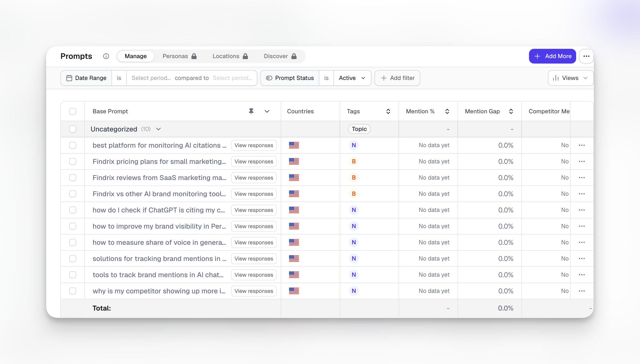
Task: Click US flag in tools to track row
Action: click(294, 275)
